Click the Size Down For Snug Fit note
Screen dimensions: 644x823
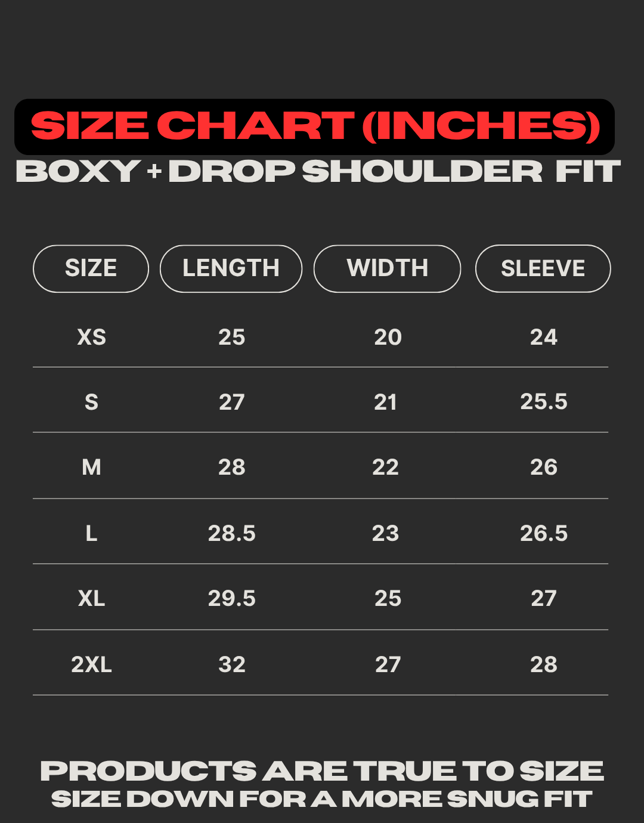pos(322,799)
